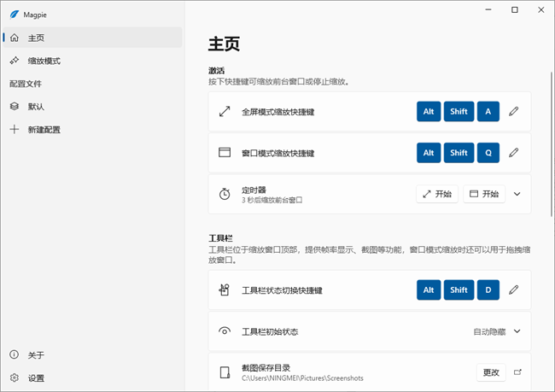
Task: Edit the 窗口模式缩放快捷键 shortcut with pencil icon
Action: click(513, 153)
